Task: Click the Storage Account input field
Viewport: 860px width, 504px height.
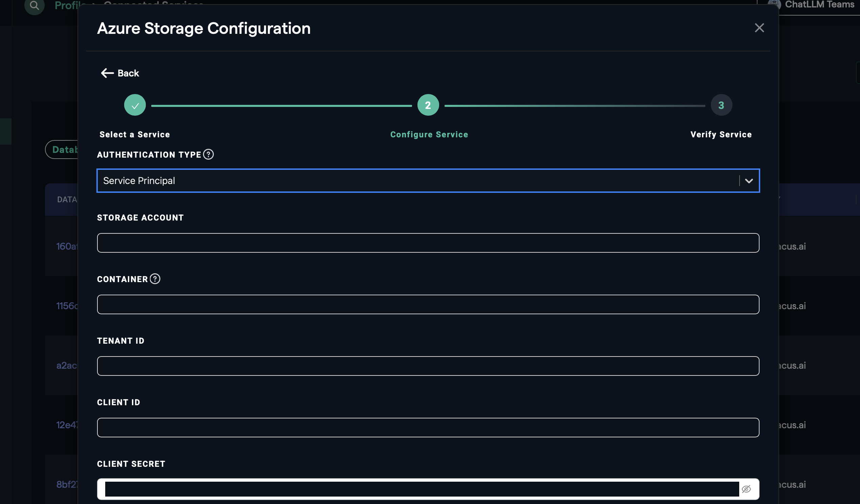Action: click(428, 243)
